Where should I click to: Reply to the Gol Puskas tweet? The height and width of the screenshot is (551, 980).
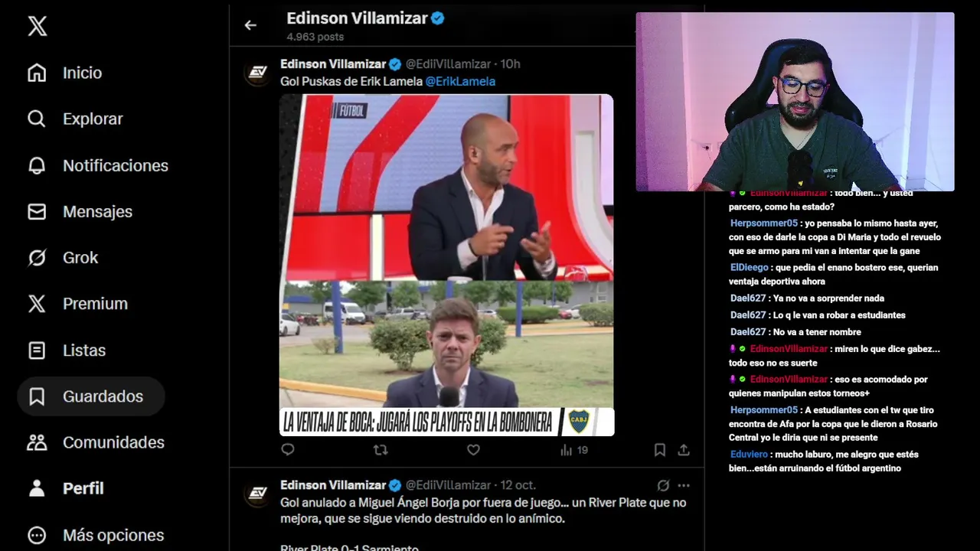pyautogui.click(x=288, y=450)
